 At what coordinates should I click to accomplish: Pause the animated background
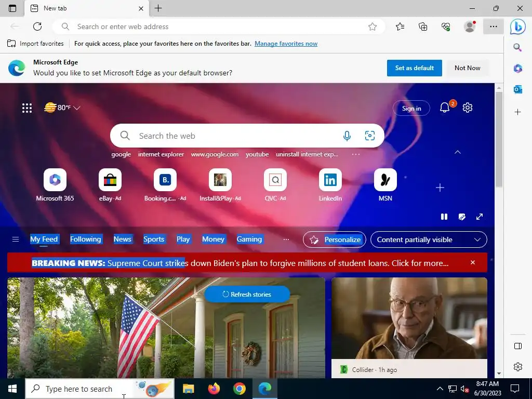tap(444, 217)
